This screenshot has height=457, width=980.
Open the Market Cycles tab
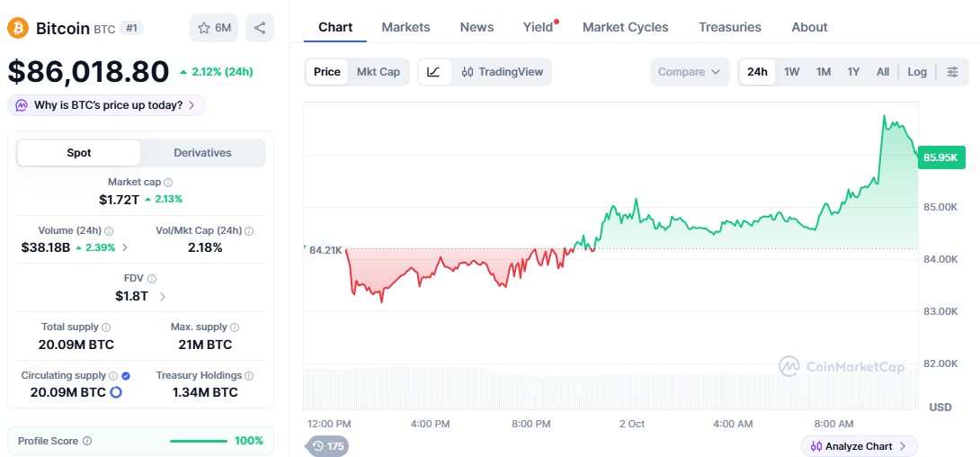click(x=626, y=27)
